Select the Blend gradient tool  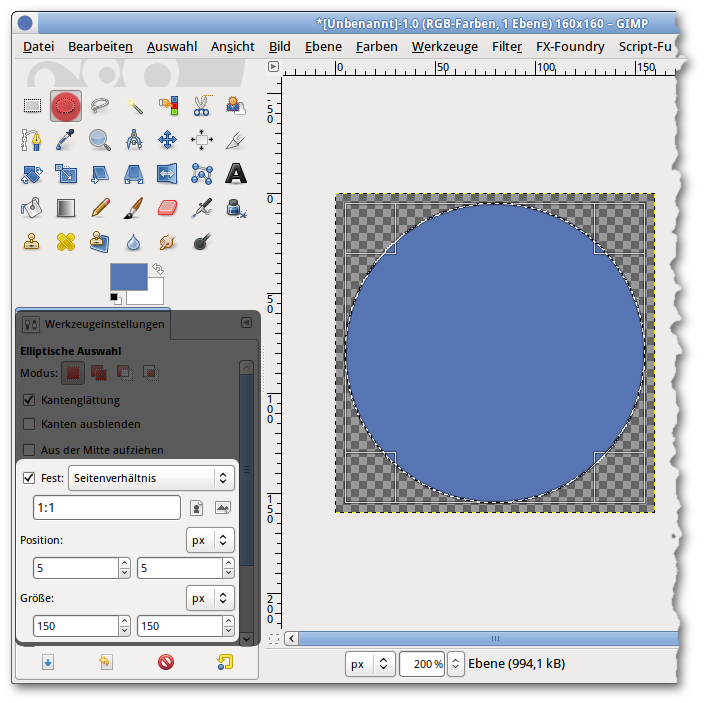pyautogui.click(x=66, y=208)
